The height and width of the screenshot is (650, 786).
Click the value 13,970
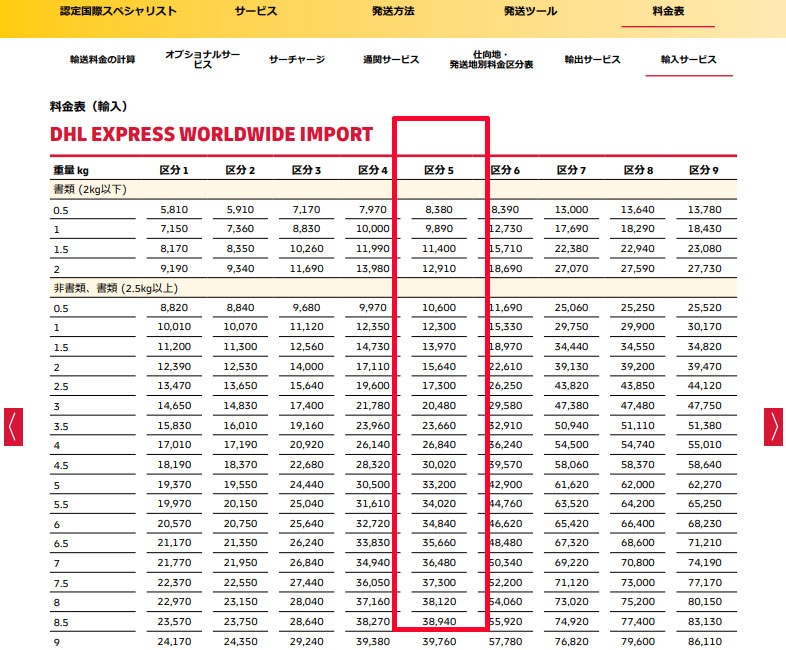click(x=439, y=347)
